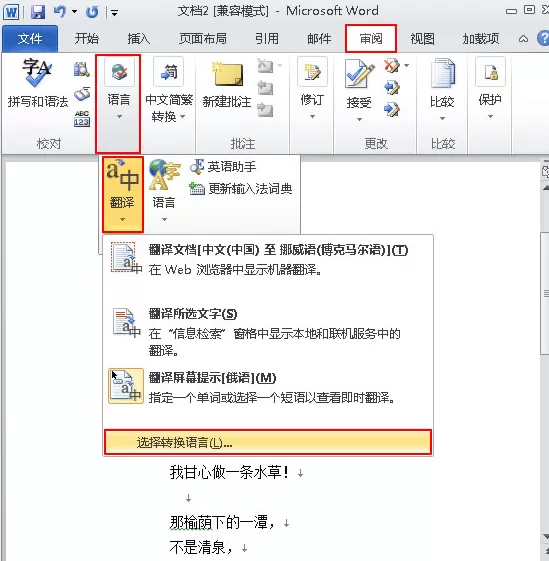Expand the 保护 dropdown arrow
The image size is (549, 561).
click(490, 116)
